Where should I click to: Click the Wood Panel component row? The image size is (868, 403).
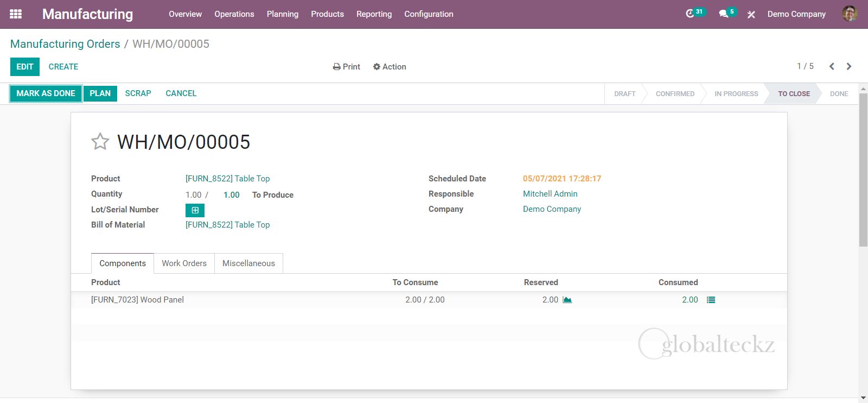[429, 300]
